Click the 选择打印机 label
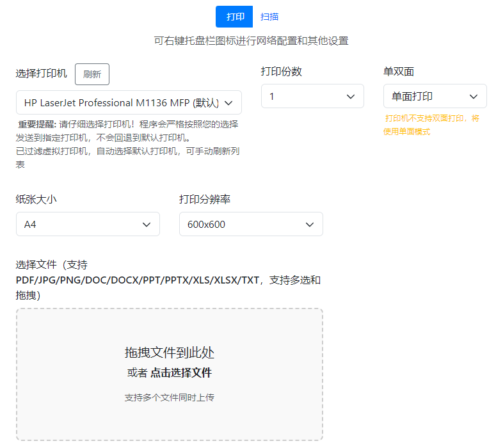 tap(41, 74)
